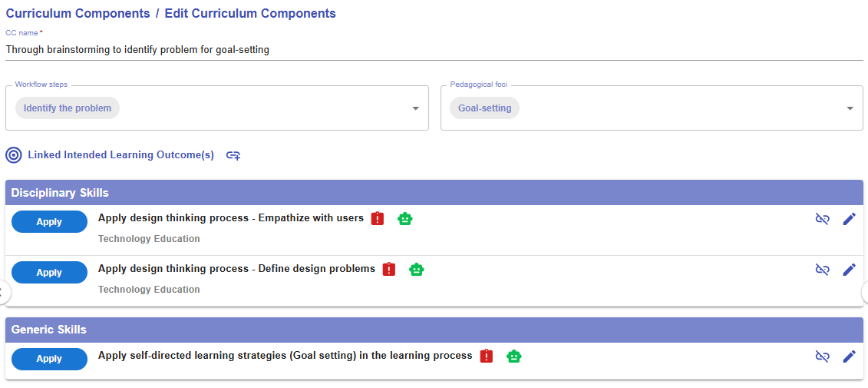Click red alert icon beside Empathize with users
The width and height of the screenshot is (868, 388).
tap(378, 219)
